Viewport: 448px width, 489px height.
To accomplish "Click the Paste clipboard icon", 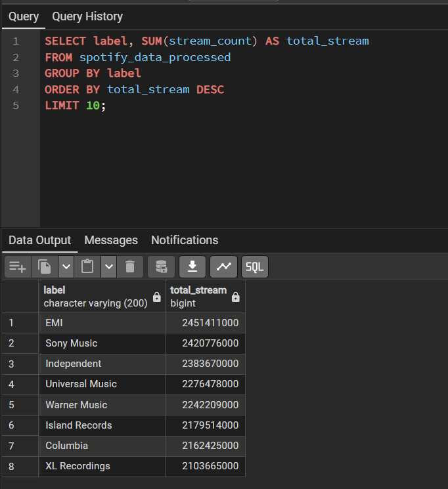I will tap(87, 267).
